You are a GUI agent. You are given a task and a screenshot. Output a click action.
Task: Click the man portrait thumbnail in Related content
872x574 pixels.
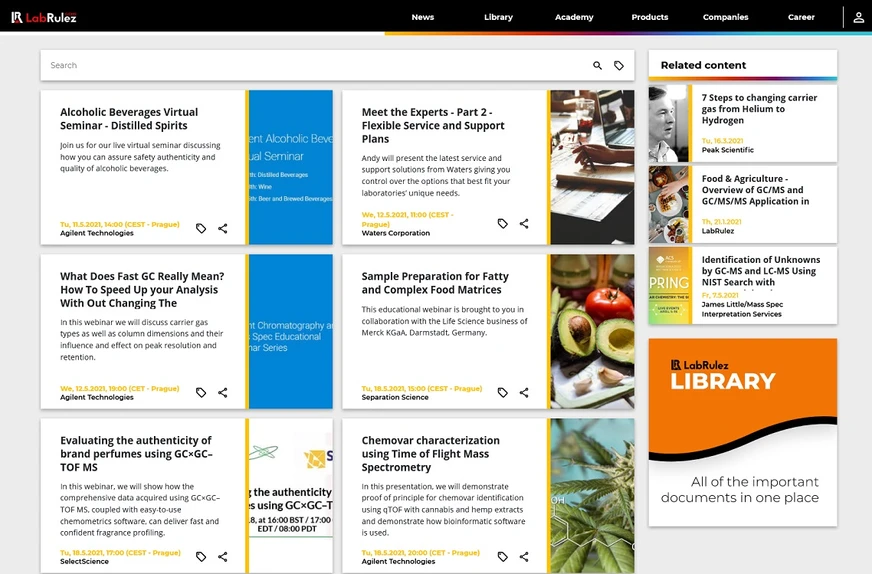tap(668, 123)
